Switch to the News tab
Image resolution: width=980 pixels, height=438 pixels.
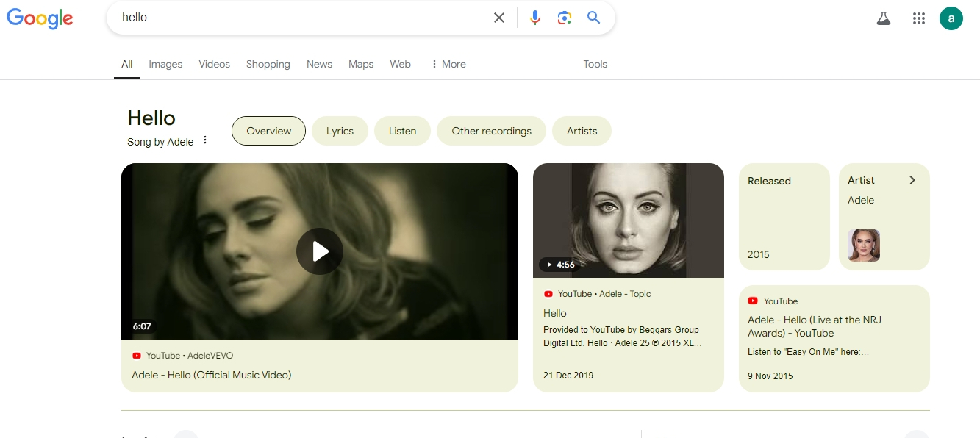[x=319, y=64]
